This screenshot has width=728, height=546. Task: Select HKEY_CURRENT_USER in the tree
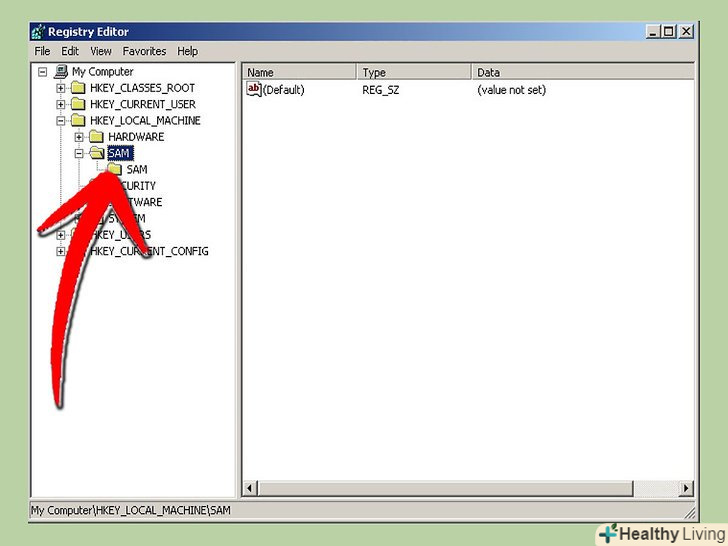pyautogui.click(x=143, y=104)
